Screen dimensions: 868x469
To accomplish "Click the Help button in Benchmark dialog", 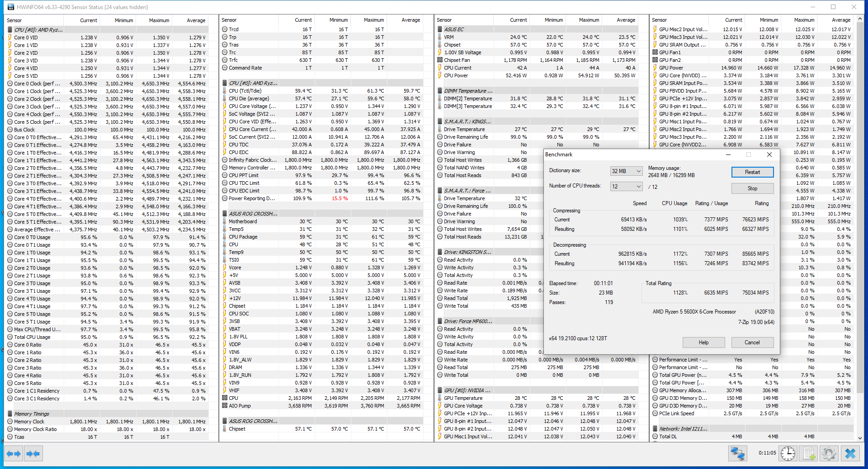I will coord(703,342).
